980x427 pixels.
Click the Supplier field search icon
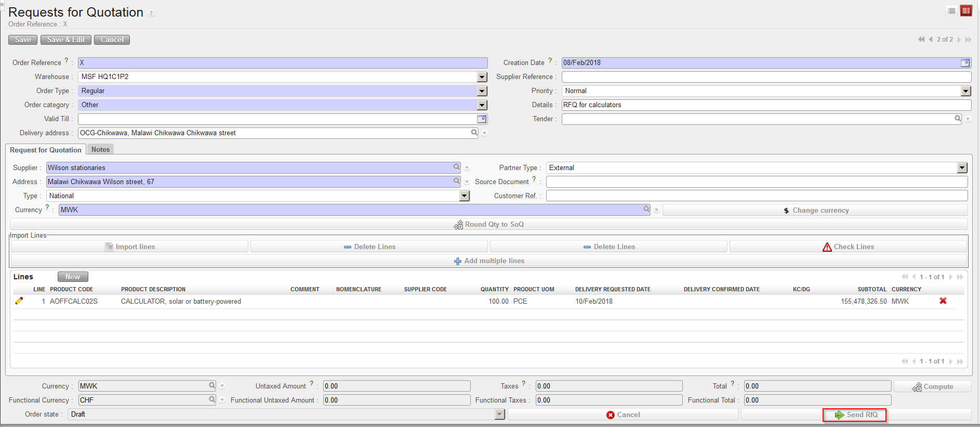(x=456, y=167)
